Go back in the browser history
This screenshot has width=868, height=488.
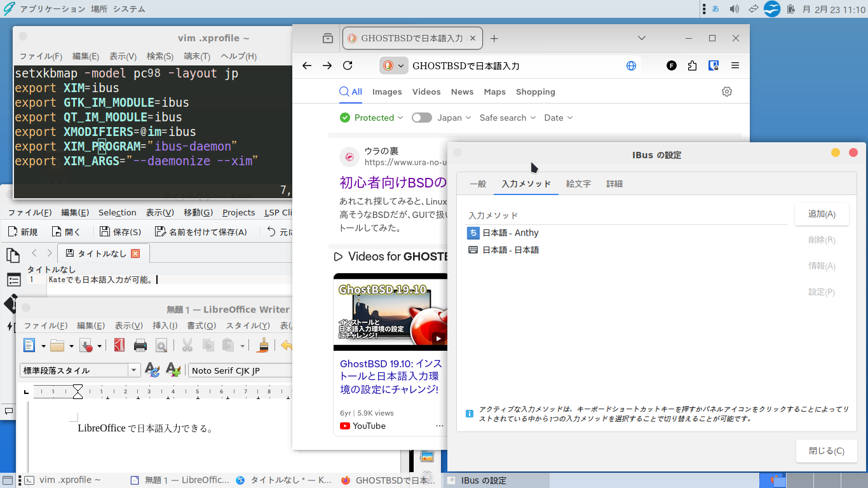307,65
